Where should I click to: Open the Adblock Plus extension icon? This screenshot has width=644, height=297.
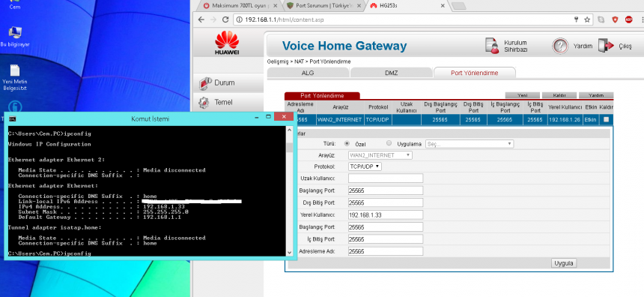click(629, 19)
